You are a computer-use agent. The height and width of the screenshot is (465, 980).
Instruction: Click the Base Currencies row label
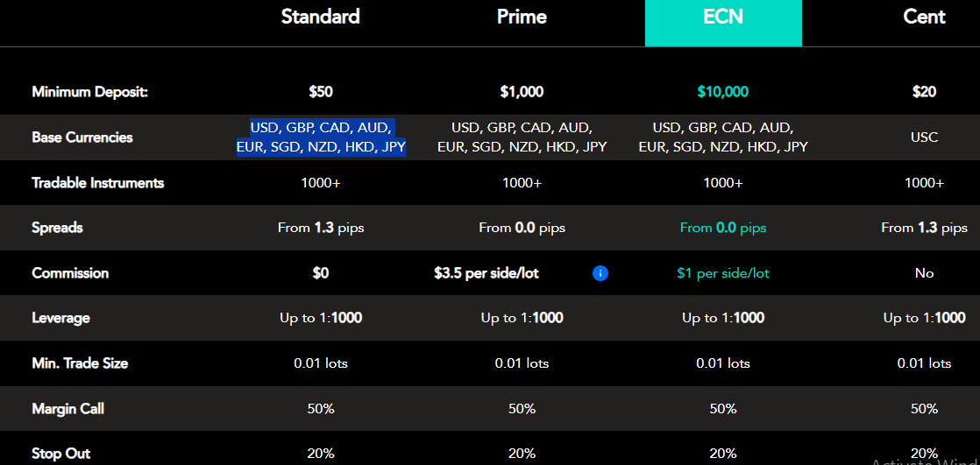pos(82,137)
